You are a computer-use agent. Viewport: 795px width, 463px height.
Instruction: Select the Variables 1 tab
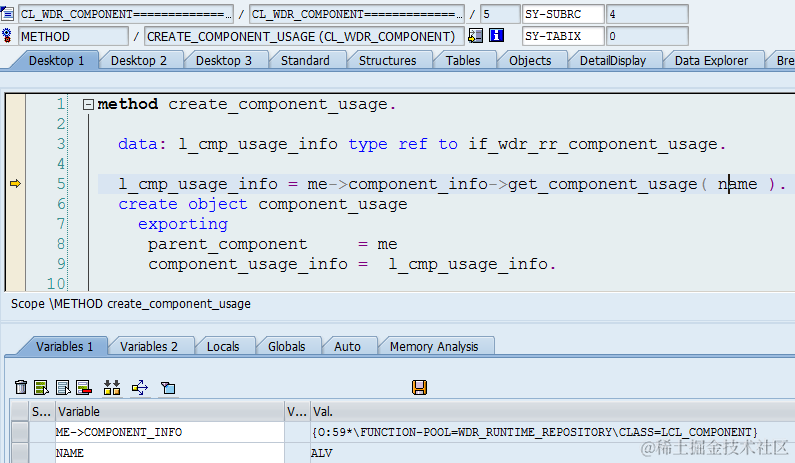(64, 347)
